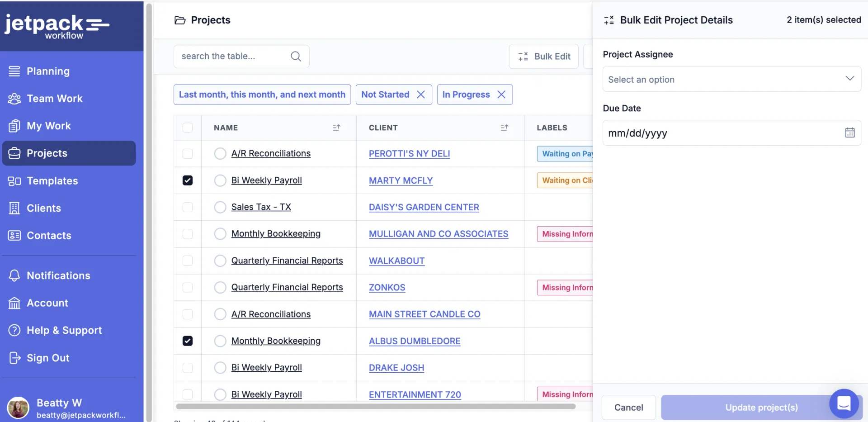This screenshot has height=422, width=868.
Task: Mark Zonkos Quarterly Financial Reports status circle
Action: (x=220, y=287)
